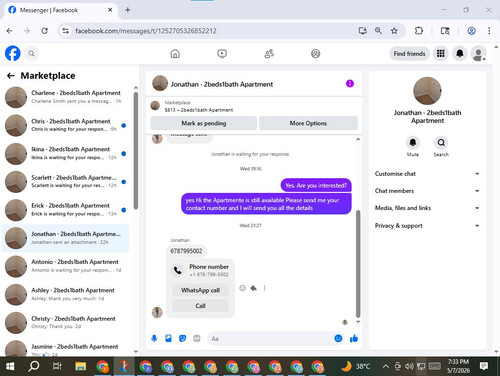Open the notifications bell in header
The width and height of the screenshot is (500, 376).
coord(460,53)
